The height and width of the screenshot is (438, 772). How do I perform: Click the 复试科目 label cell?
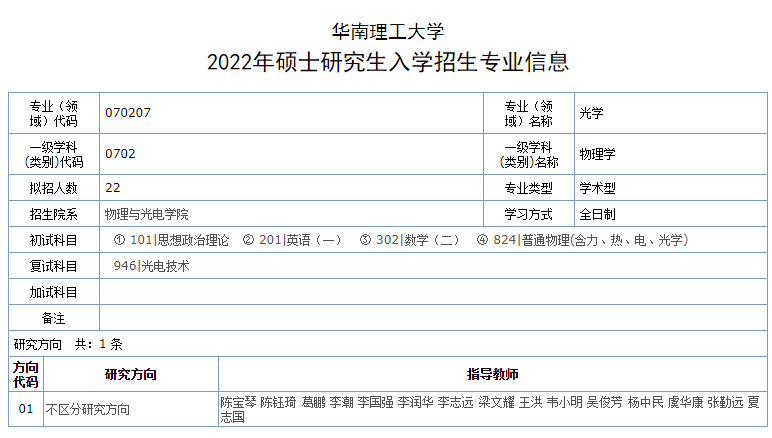click(54, 266)
